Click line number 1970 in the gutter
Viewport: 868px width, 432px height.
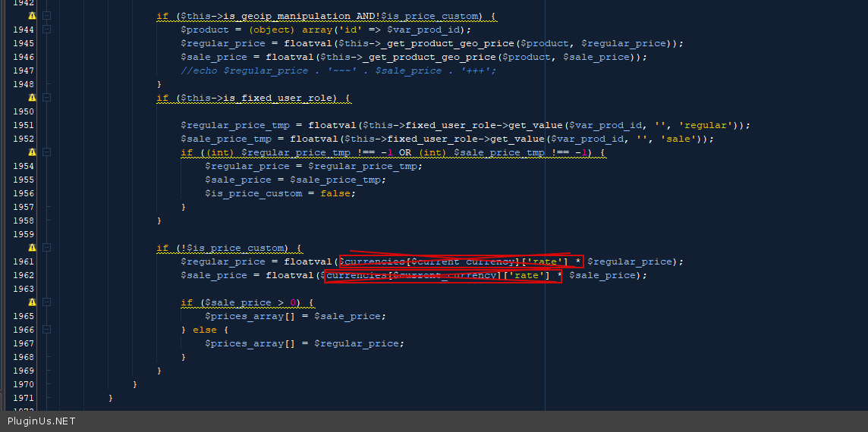click(x=24, y=384)
